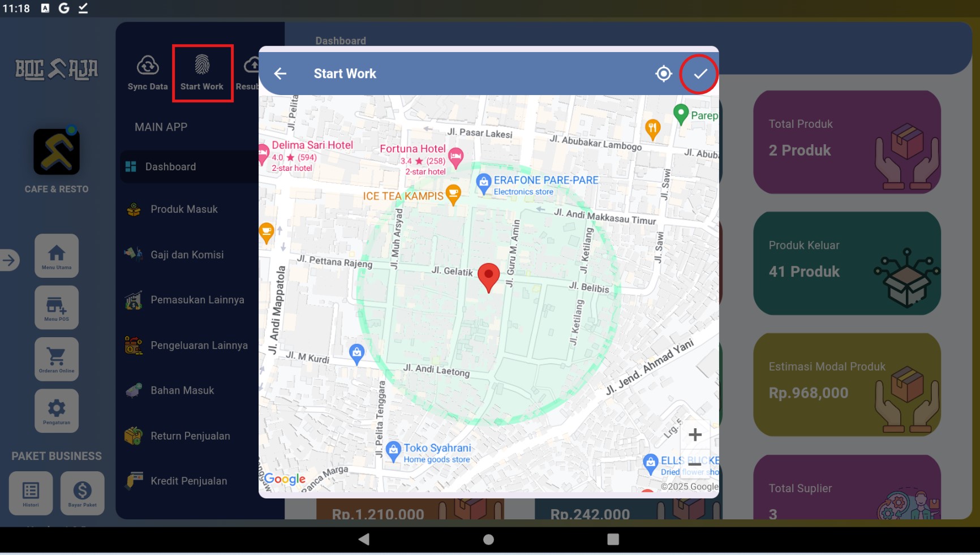Open Menu Utama home icon
980x555 pixels.
click(x=57, y=256)
